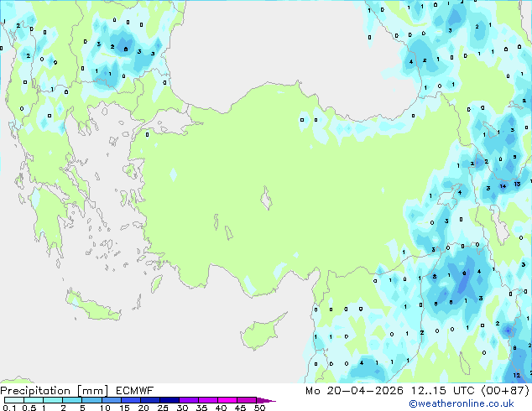This screenshot has height=411, width=532.
Task: Click the 0.1–0.5 mm legend color box
Action: click(x=14, y=400)
